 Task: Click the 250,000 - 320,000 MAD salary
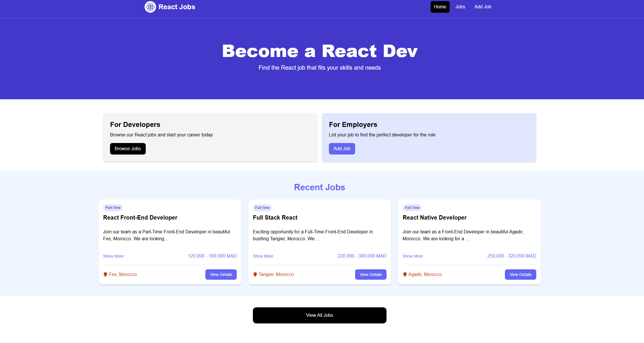coord(512,256)
